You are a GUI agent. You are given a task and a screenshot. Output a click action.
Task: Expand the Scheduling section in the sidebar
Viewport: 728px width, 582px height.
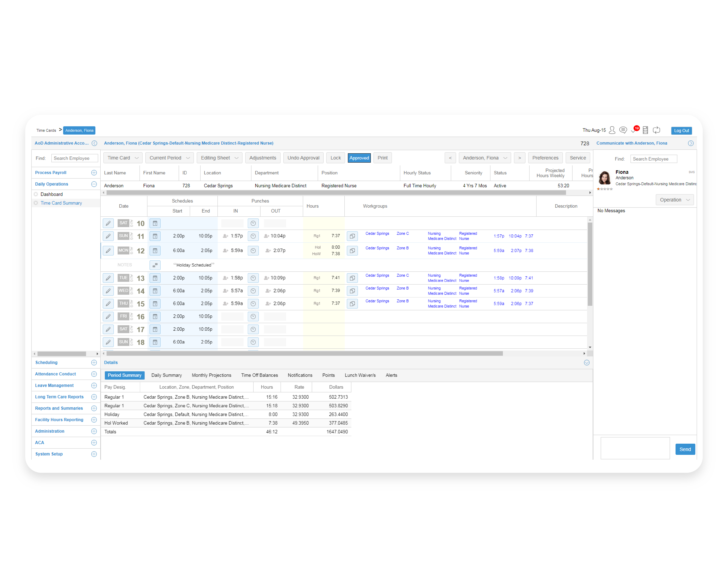[x=94, y=362]
